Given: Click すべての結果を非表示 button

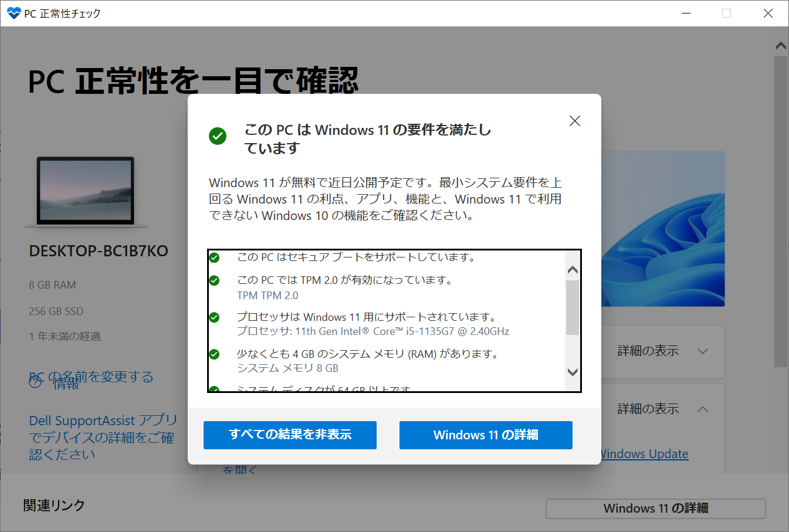Looking at the screenshot, I should 290,435.
